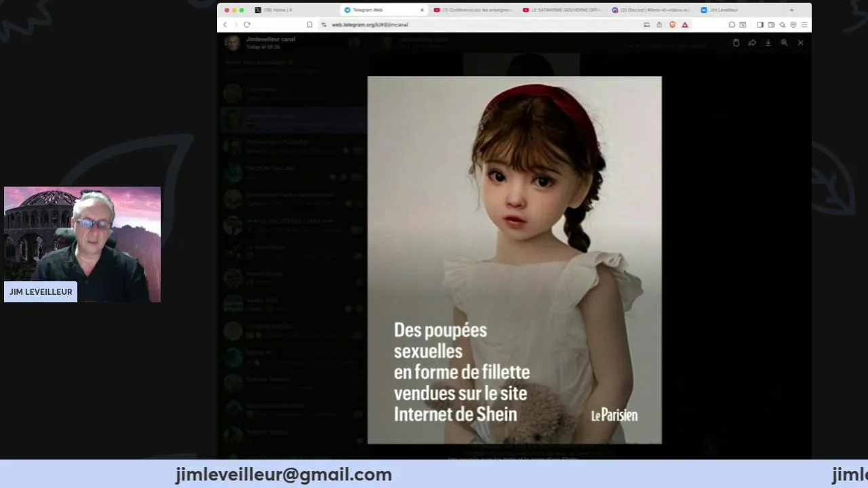Close the Telegram media viewer
The height and width of the screenshot is (488, 868).
801,43
